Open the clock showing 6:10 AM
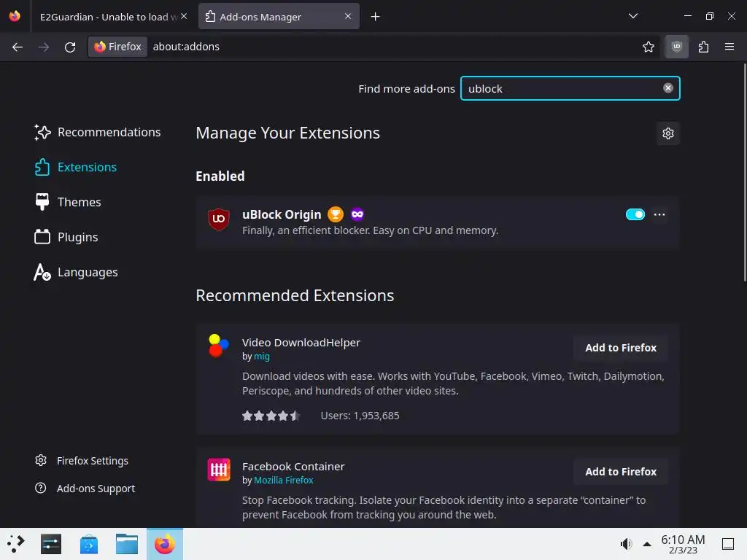The image size is (747, 560). 683,544
